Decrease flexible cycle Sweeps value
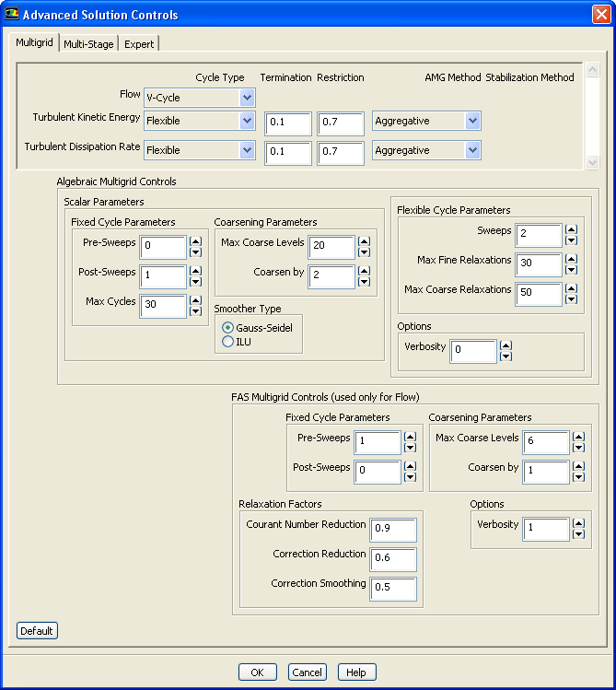The image size is (616, 690). (x=571, y=240)
